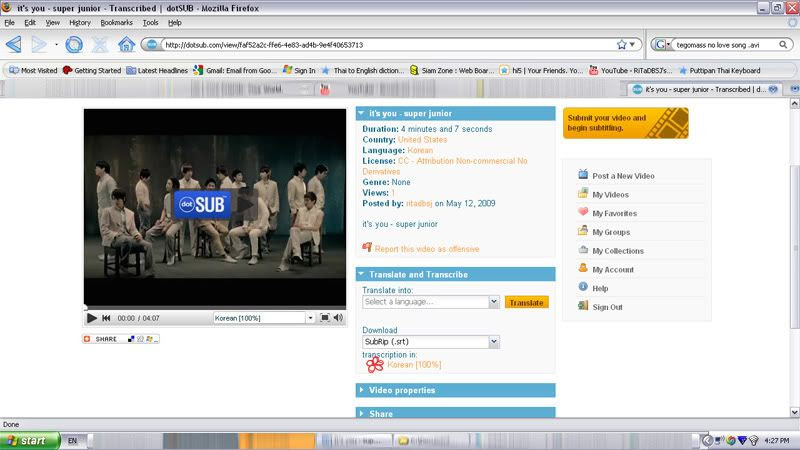Open My Favorites link
The width and height of the screenshot is (800, 450).
point(614,214)
